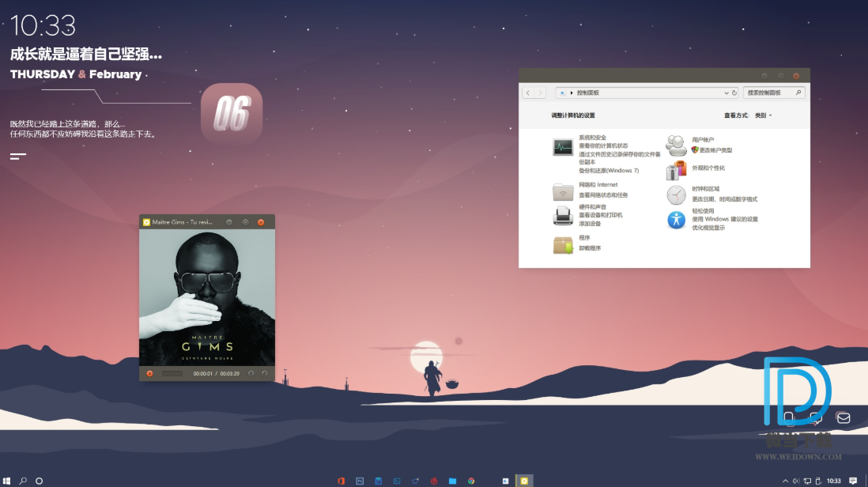
Task: Open the Clock and Region clock icon
Action: 676,194
